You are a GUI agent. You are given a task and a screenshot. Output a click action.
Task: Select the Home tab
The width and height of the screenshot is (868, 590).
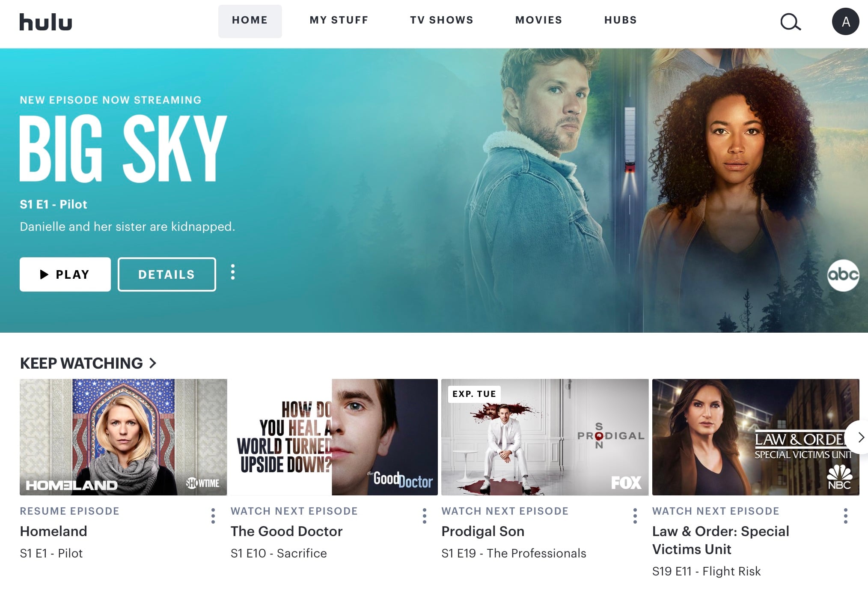click(250, 21)
